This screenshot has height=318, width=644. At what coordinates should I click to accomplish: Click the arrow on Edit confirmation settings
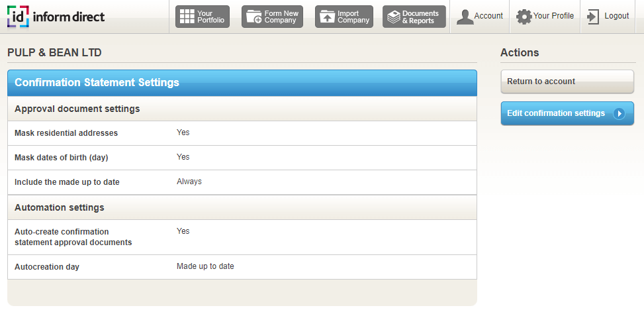point(620,113)
